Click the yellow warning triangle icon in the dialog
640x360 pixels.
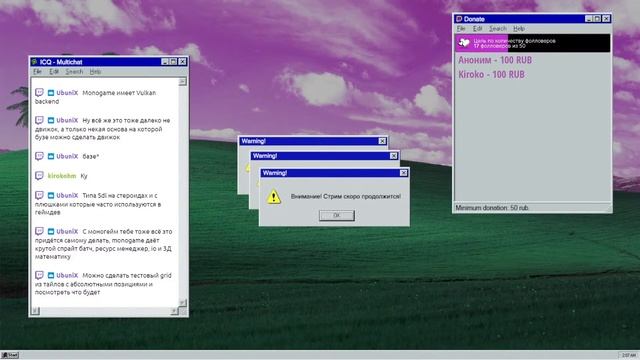click(273, 197)
